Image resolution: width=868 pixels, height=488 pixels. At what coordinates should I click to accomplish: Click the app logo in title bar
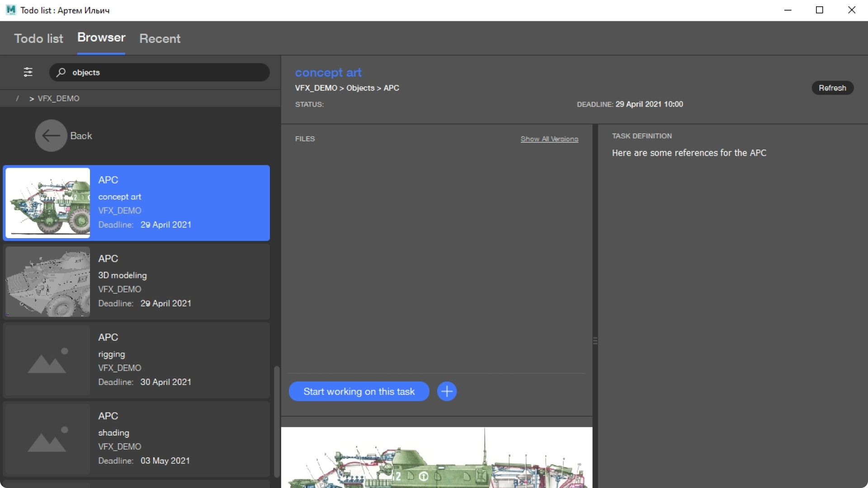11,10
